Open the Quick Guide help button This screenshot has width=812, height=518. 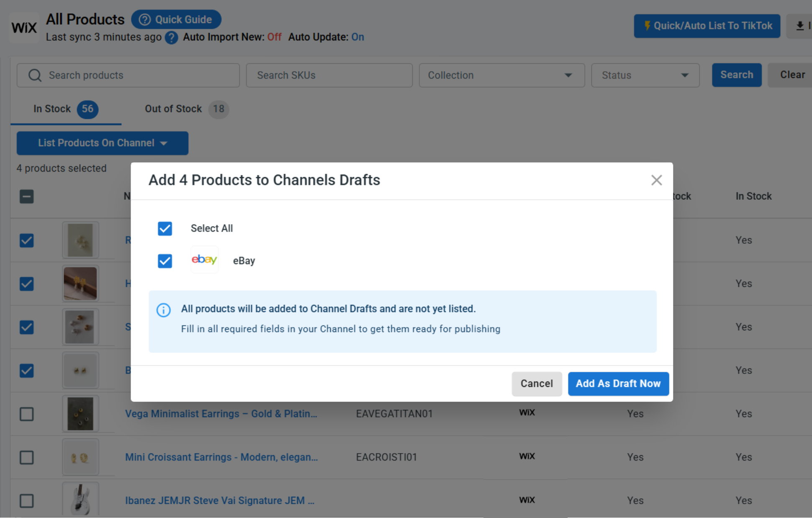[x=176, y=20]
